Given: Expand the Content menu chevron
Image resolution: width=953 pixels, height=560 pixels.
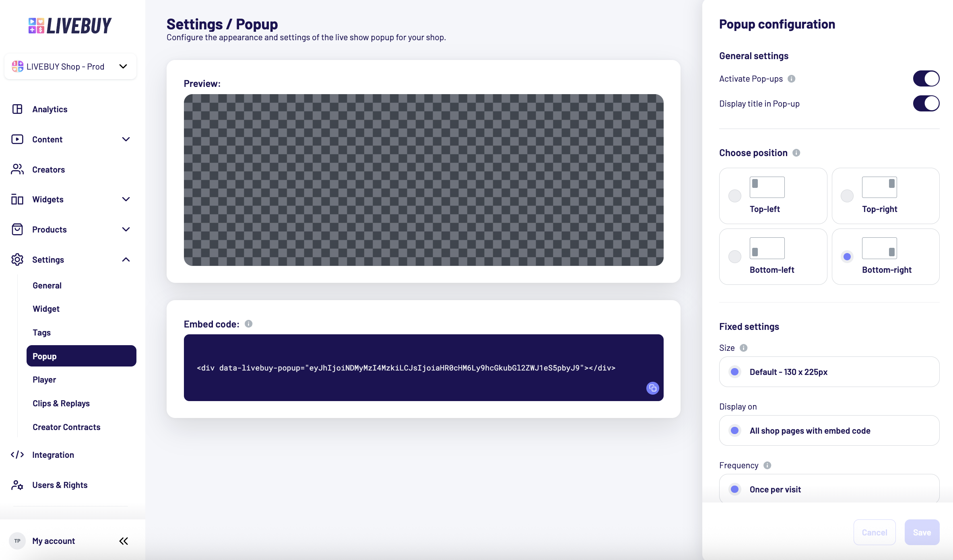Looking at the screenshot, I should [x=126, y=139].
